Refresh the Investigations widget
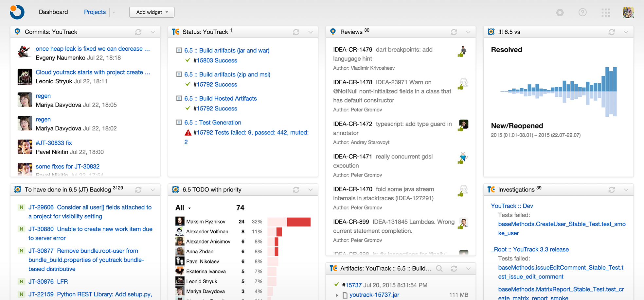Screen dimensions: 644x300 (x=612, y=190)
